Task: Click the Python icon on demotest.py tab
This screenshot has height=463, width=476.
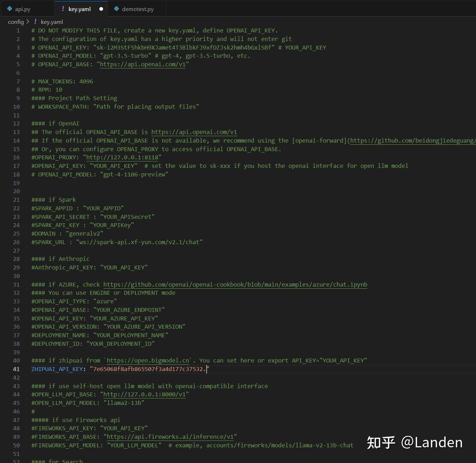Action: click(x=117, y=9)
